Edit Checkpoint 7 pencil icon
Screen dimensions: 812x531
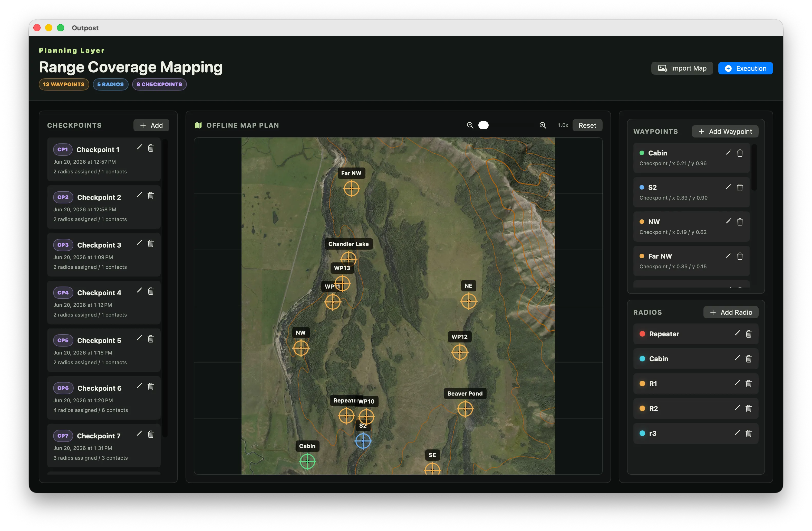(x=139, y=434)
